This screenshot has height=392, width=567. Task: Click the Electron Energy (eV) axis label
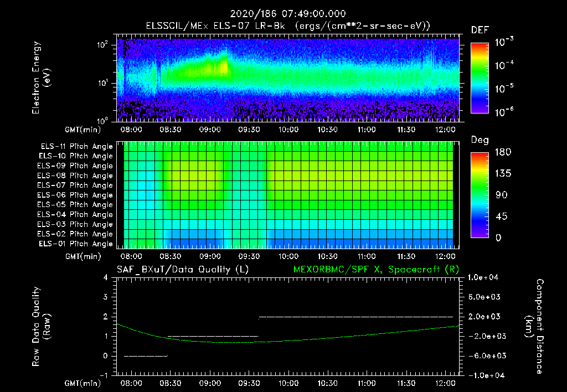pyautogui.click(x=41, y=78)
